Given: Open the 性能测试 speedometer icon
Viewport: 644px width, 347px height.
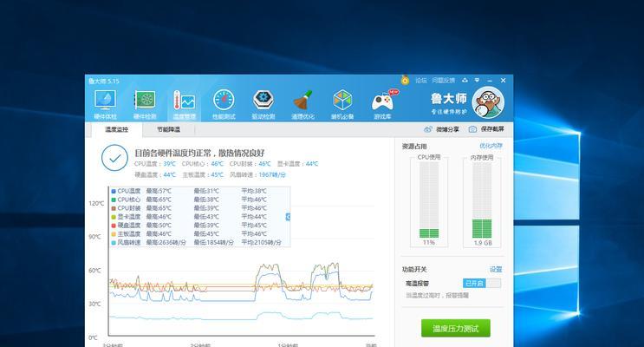Looking at the screenshot, I should point(224,104).
